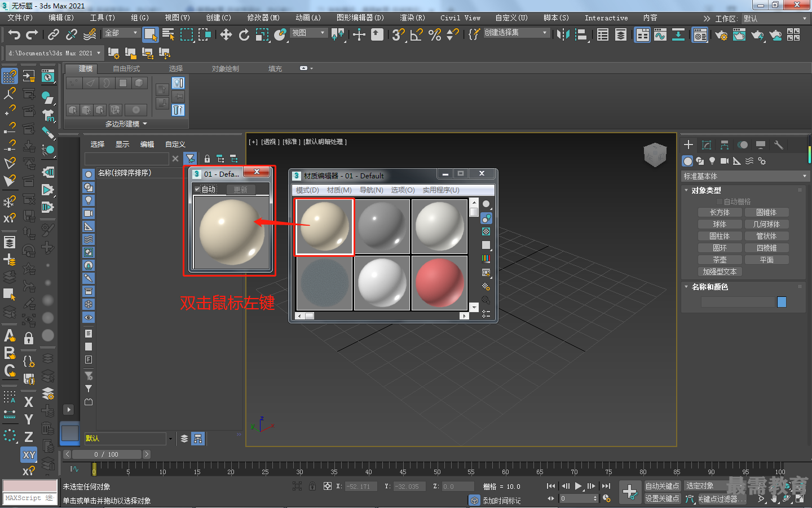Select the Move transform tool
This screenshot has height=508, width=812.
pos(226,34)
